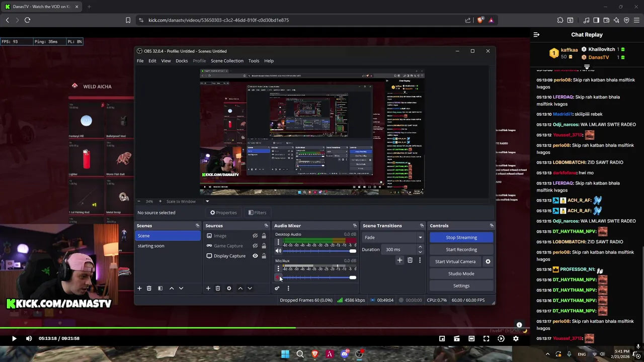This screenshot has height=362, width=644.
Task: Add a source with the Sources plus icon
Action: [208, 288]
